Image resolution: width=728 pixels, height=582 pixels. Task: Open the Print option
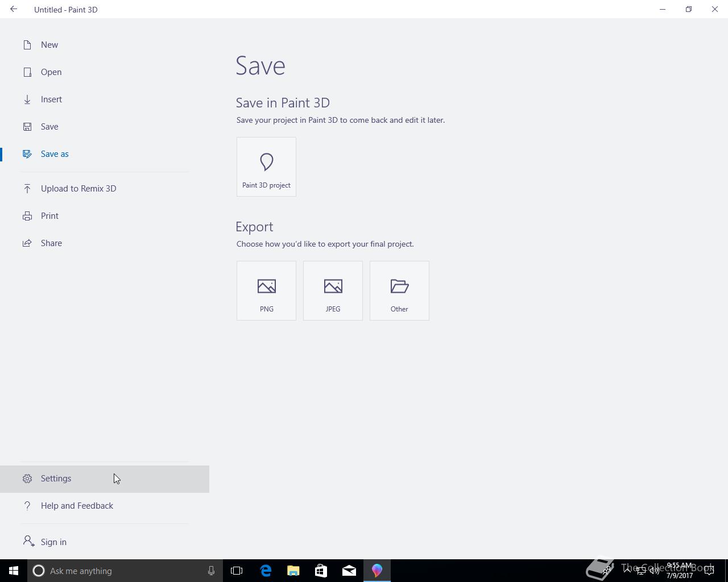coord(105,216)
